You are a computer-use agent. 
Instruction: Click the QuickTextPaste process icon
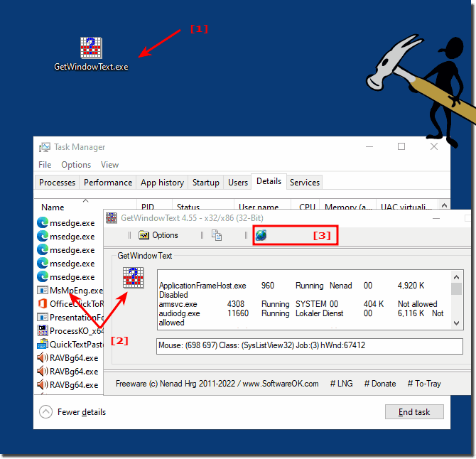(x=43, y=344)
